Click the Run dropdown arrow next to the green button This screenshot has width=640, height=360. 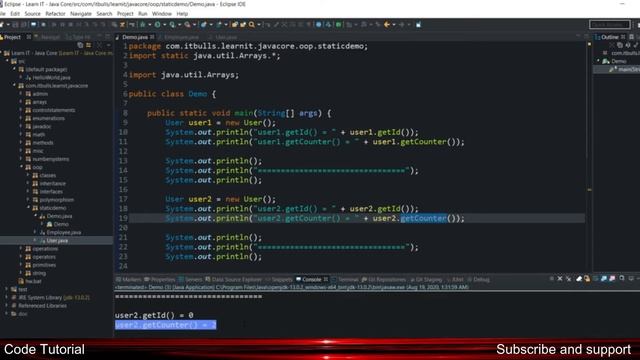(x=165, y=25)
